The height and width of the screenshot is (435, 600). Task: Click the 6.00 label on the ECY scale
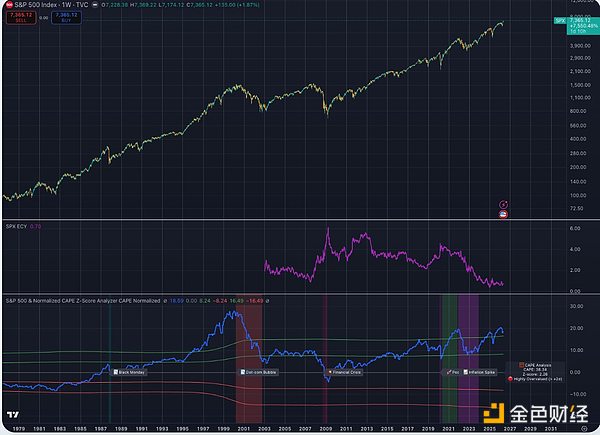click(575, 228)
